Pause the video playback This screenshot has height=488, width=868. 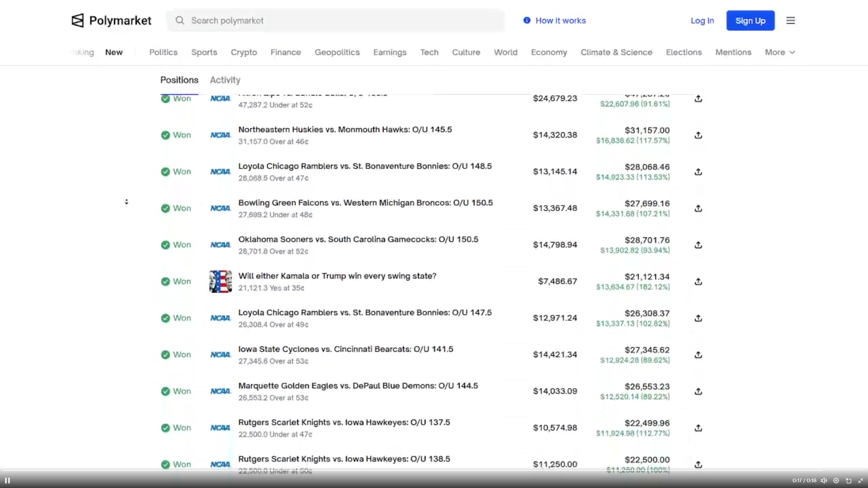click(7, 481)
